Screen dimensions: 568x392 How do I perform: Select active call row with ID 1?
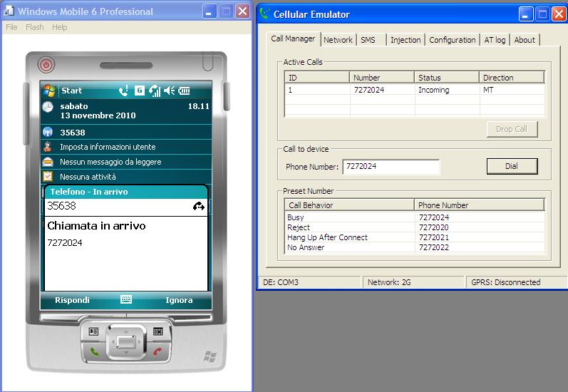[415, 90]
